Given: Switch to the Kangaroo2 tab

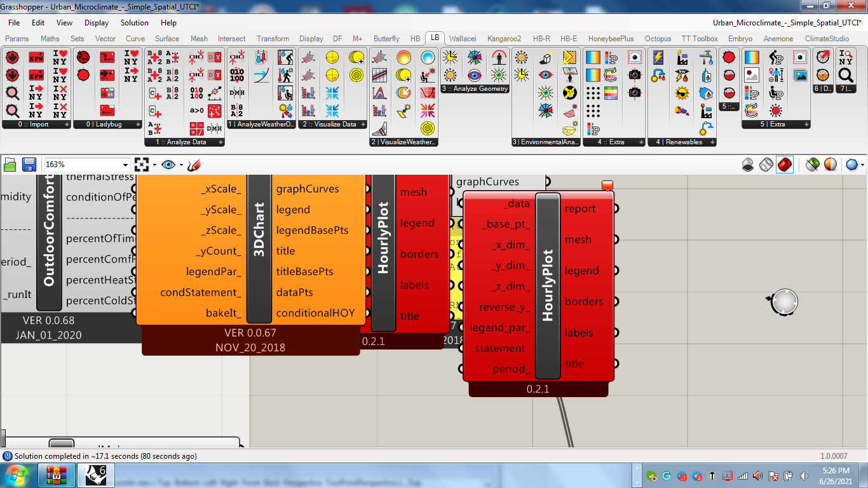Looking at the screenshot, I should click(504, 39).
